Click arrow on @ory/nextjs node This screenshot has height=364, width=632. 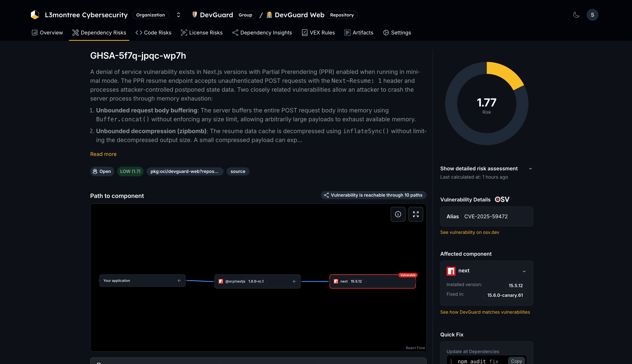tap(294, 281)
